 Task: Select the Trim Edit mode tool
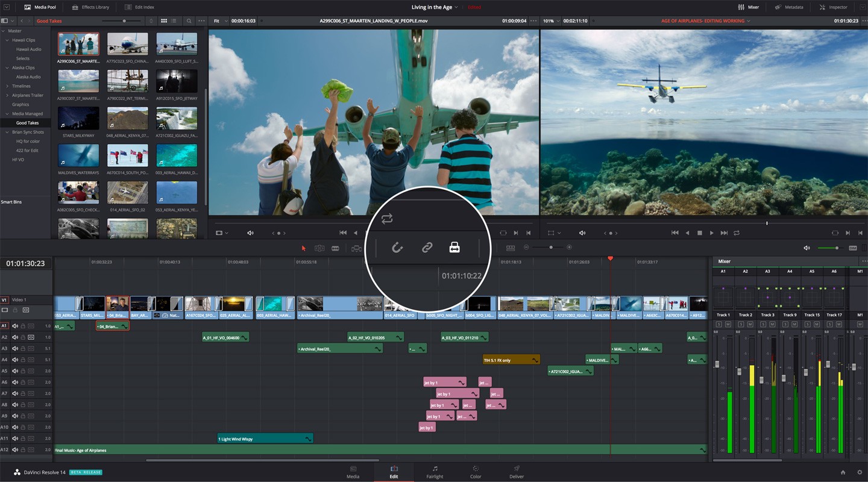click(319, 248)
